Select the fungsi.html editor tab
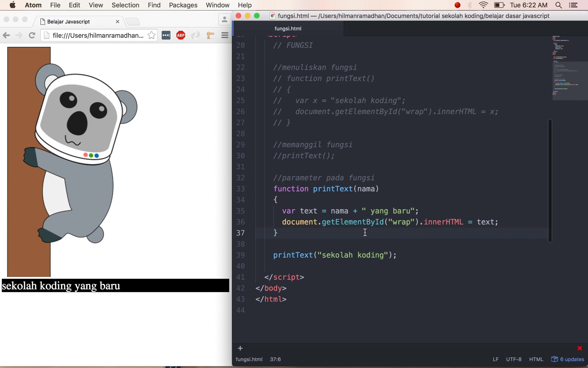588x368 pixels. tap(288, 29)
